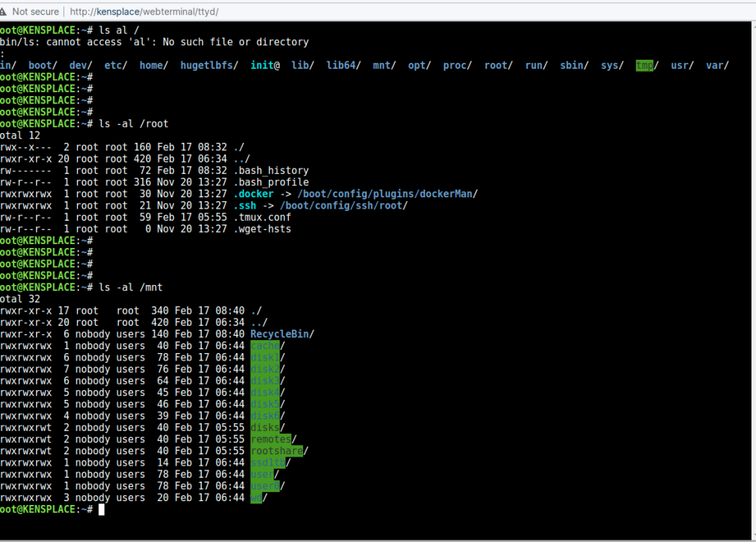Click the .docker symlink name
The width and height of the screenshot is (756, 542).
[253, 194]
